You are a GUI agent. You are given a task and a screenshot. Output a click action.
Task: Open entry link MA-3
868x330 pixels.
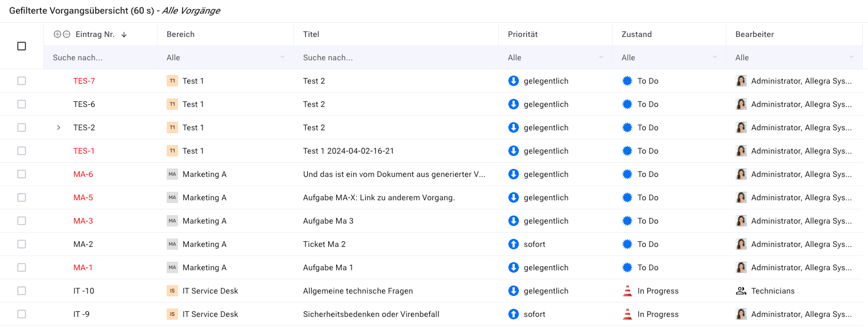[83, 221]
